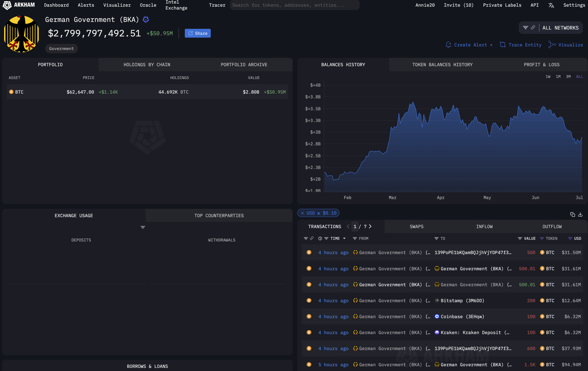This screenshot has height=371, width=588.
Task: Click the BTC coin icon in the portfolio row
Action: 11,92
